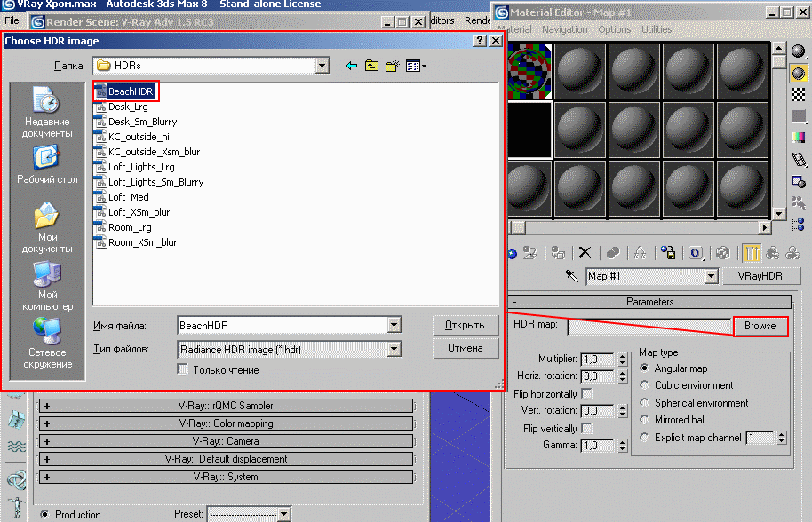Image resolution: width=812 pixels, height=522 pixels.
Task: Click the Отмена button
Action: pyautogui.click(x=465, y=348)
